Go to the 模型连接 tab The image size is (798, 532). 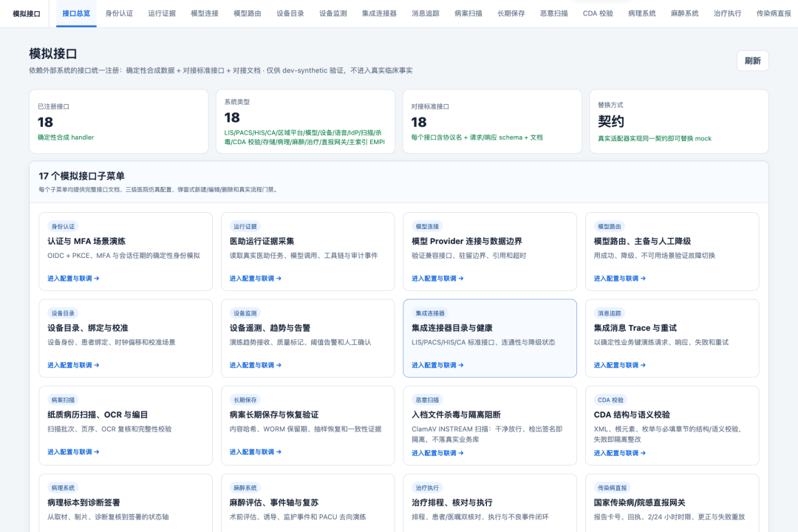[205, 14]
